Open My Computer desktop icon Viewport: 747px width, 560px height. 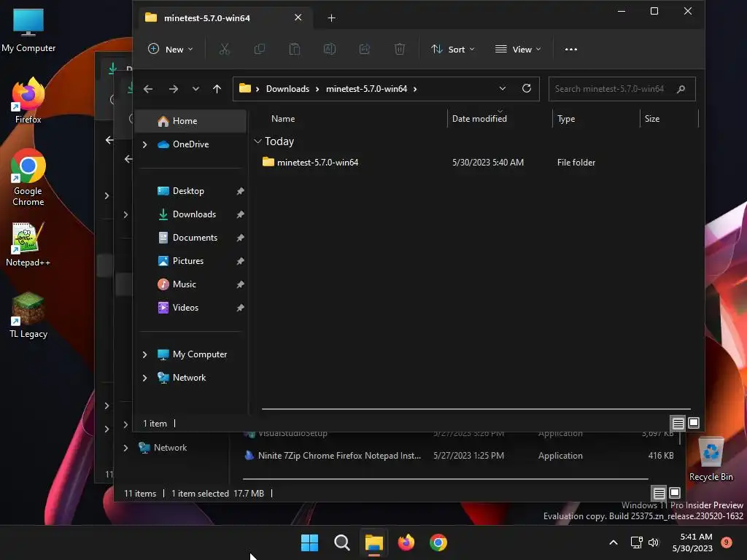pyautogui.click(x=28, y=30)
